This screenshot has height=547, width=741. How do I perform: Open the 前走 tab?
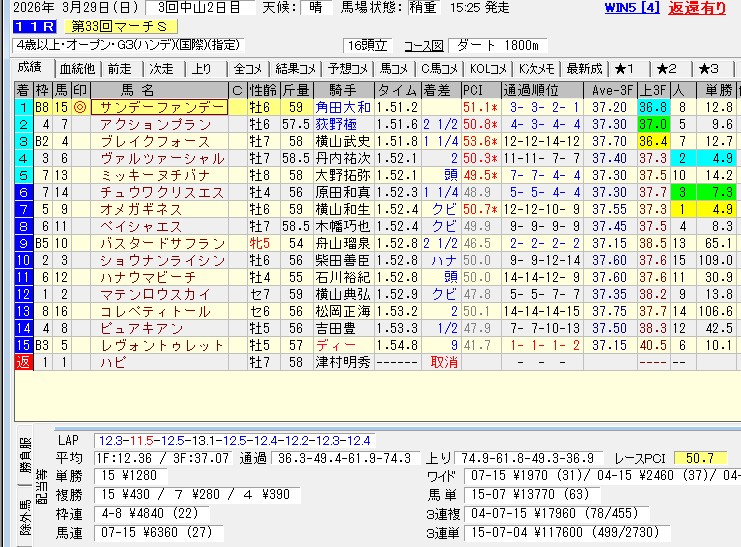click(x=119, y=68)
